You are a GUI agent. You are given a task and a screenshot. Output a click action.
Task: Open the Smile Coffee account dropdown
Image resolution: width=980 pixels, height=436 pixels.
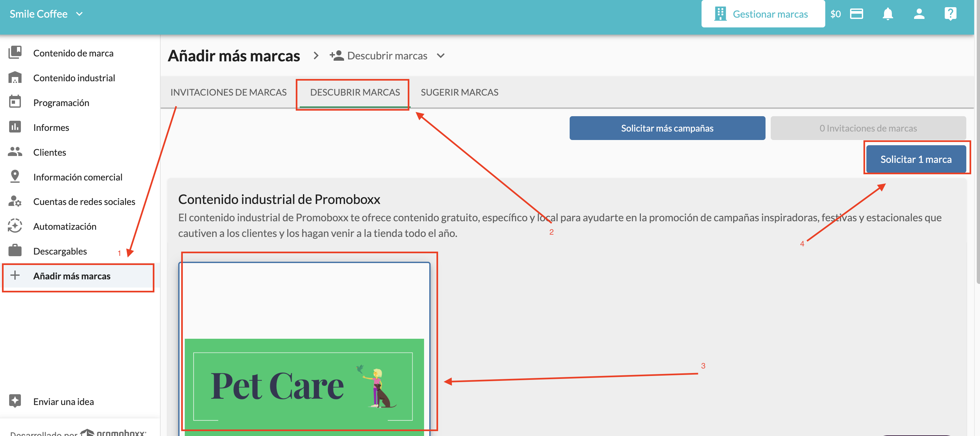[x=46, y=14]
